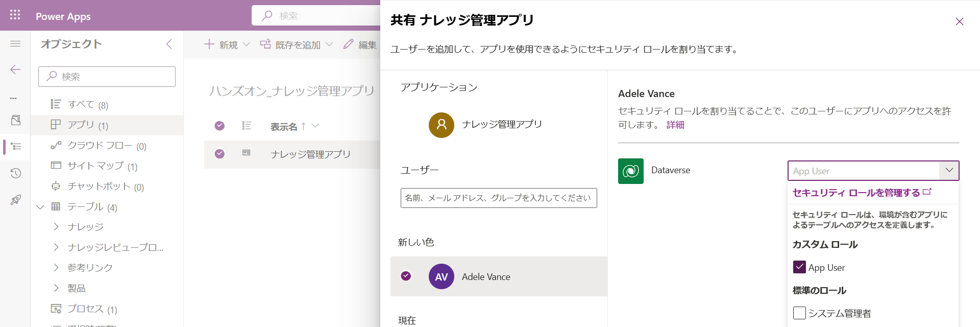Open the ellipsis more options in left rail

14,98
